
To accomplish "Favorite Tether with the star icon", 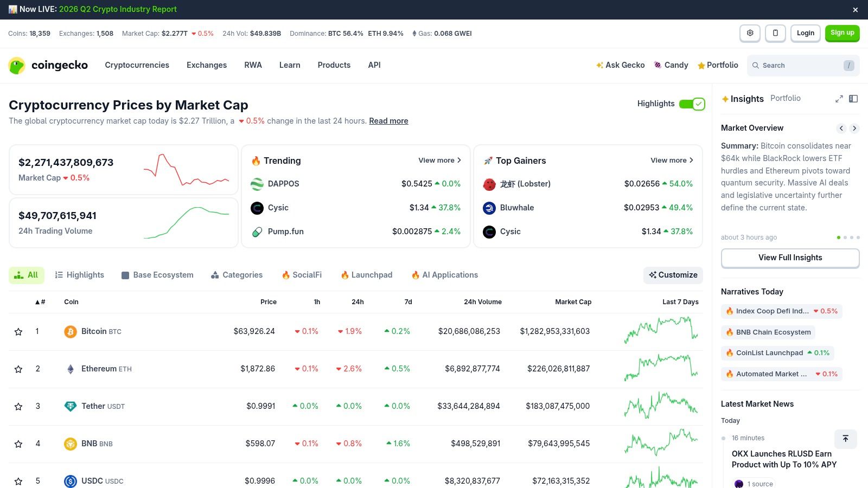I will [x=18, y=406].
